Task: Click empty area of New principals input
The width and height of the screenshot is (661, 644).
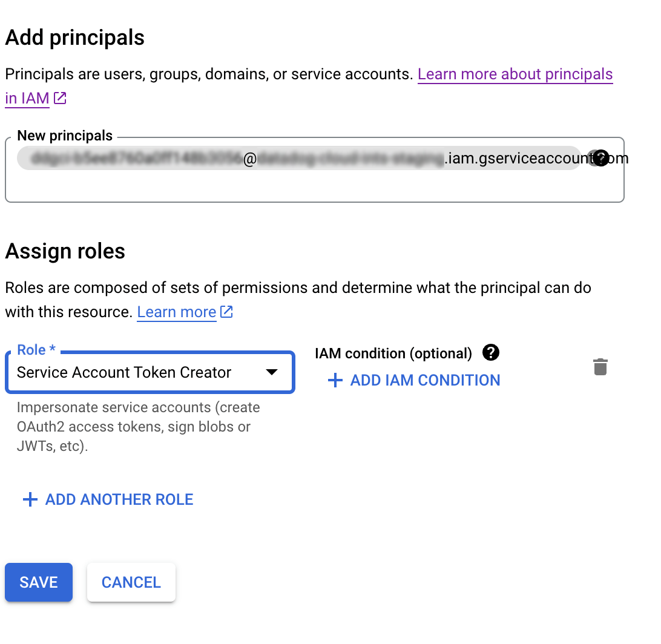Action: [x=315, y=186]
